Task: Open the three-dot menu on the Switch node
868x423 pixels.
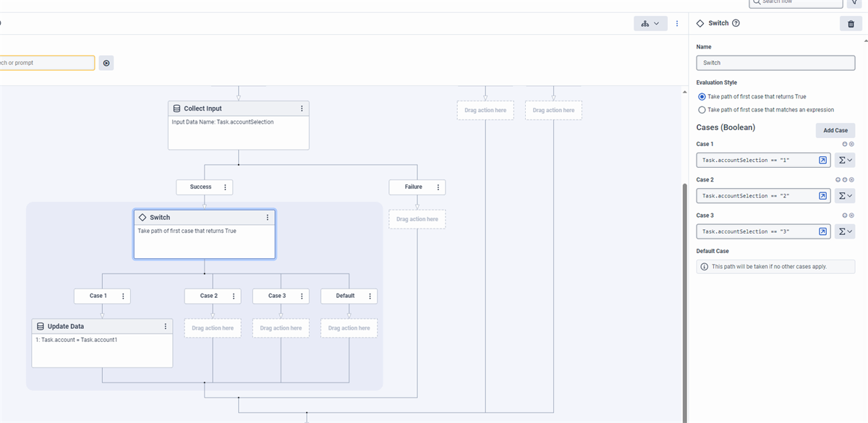Action: 268,218
